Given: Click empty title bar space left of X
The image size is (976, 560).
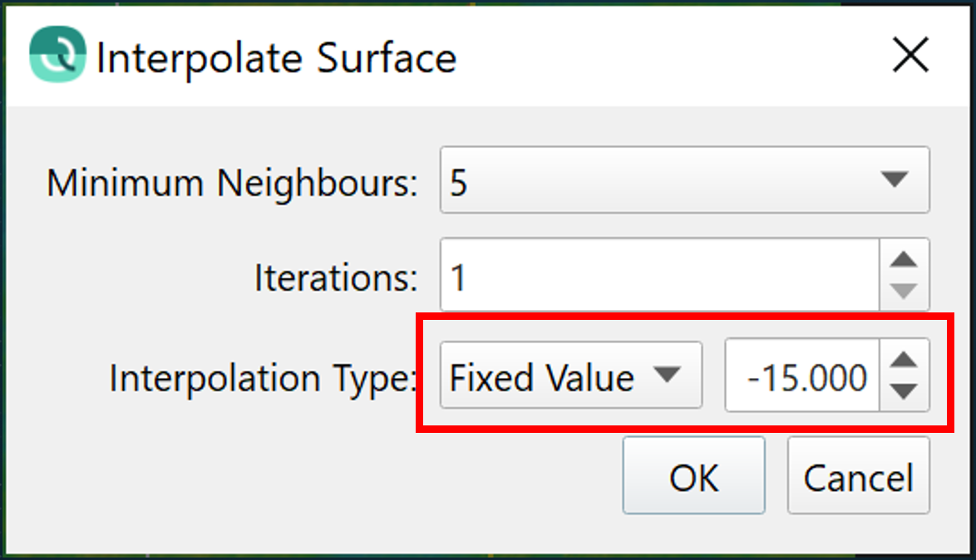Looking at the screenshot, I should point(665,56).
